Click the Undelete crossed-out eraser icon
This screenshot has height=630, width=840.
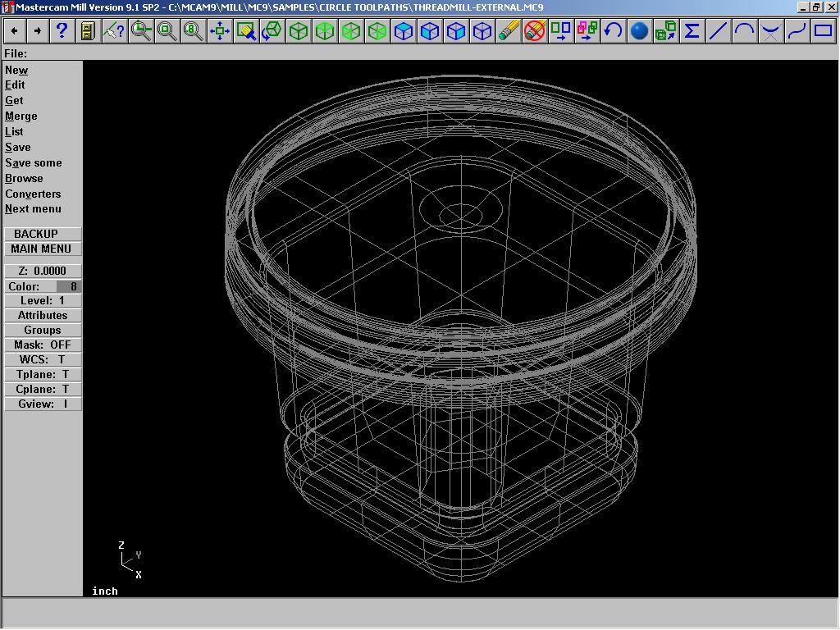535,31
